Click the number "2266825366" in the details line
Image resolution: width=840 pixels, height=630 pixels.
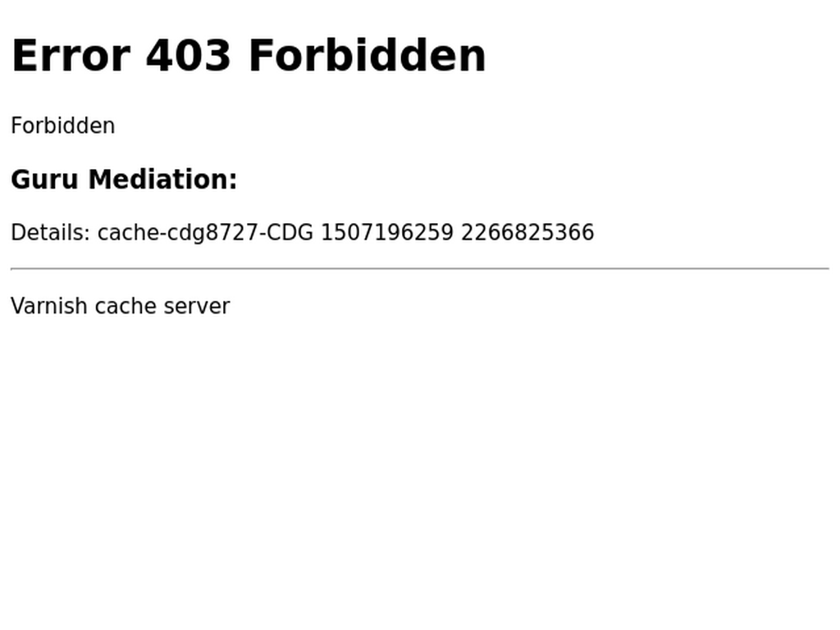click(527, 232)
